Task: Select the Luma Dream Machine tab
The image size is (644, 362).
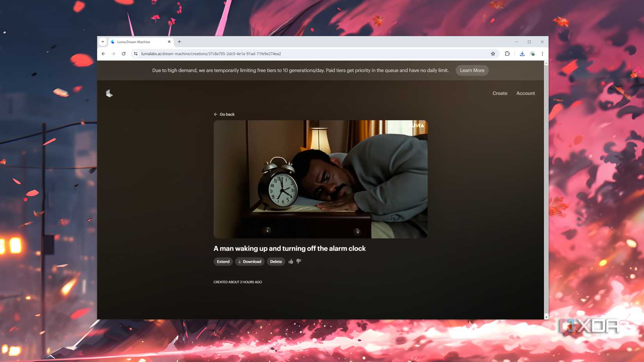Action: point(141,42)
